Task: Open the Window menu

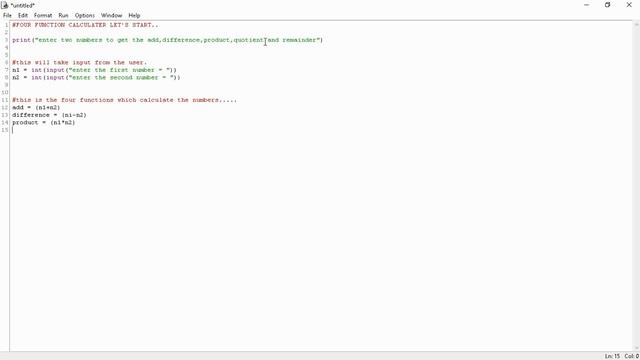Action: click(111, 16)
